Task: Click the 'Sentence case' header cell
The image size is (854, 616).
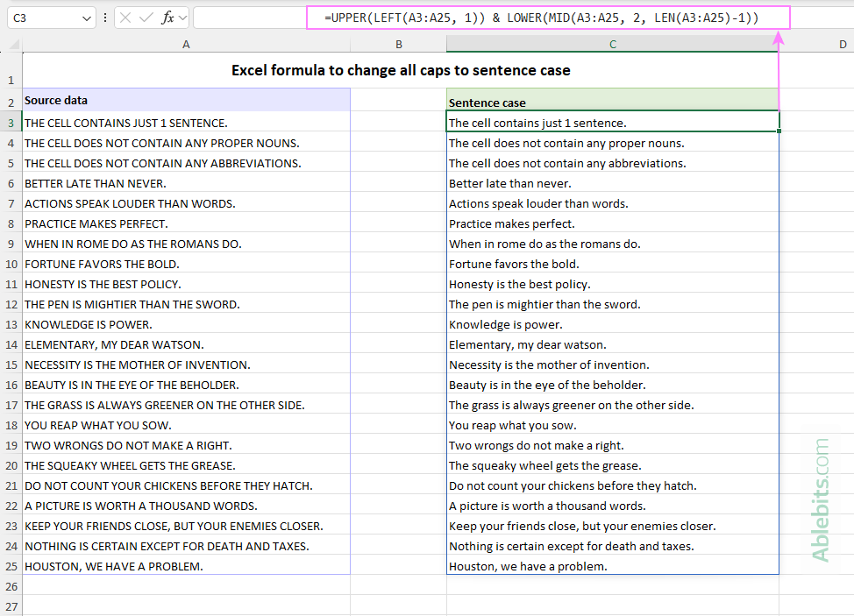Action: click(x=613, y=100)
